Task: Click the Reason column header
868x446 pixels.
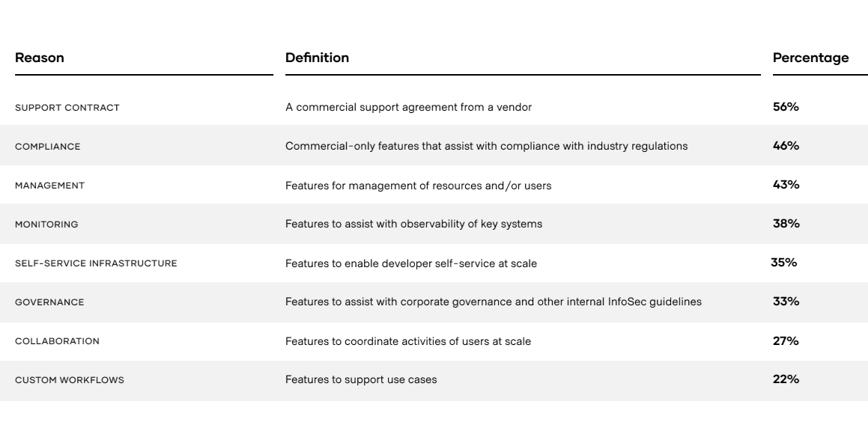Action: [x=40, y=58]
